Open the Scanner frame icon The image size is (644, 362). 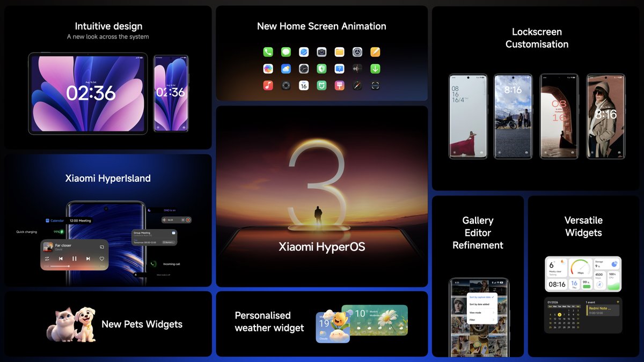point(375,85)
